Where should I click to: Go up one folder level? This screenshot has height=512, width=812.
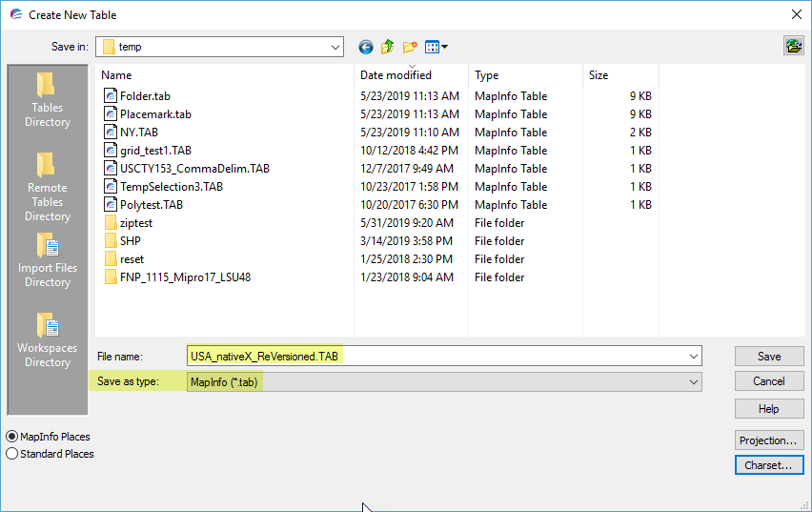(387, 47)
